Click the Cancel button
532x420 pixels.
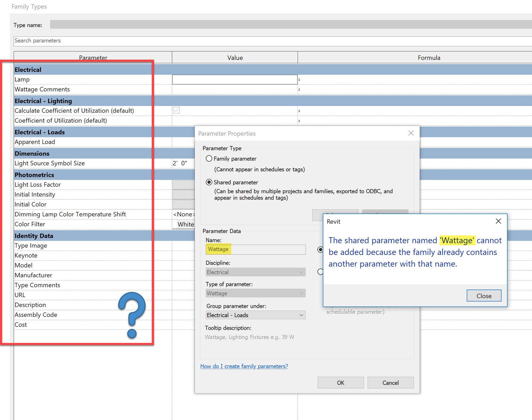390,382
